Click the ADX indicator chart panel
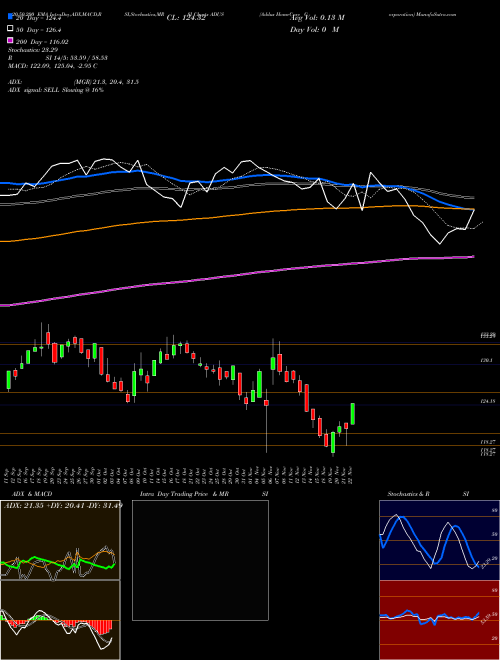 (x=60, y=540)
